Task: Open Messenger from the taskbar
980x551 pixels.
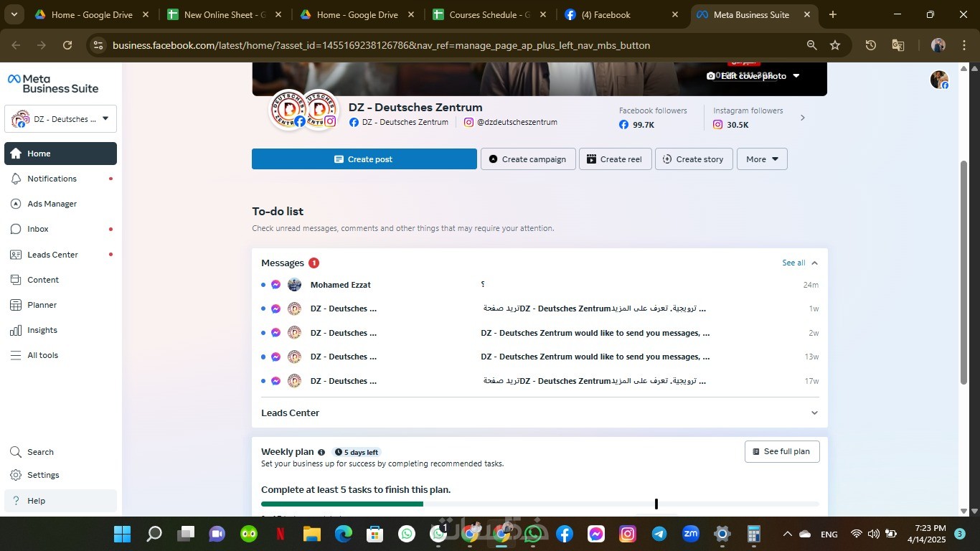Action: pyautogui.click(x=596, y=534)
